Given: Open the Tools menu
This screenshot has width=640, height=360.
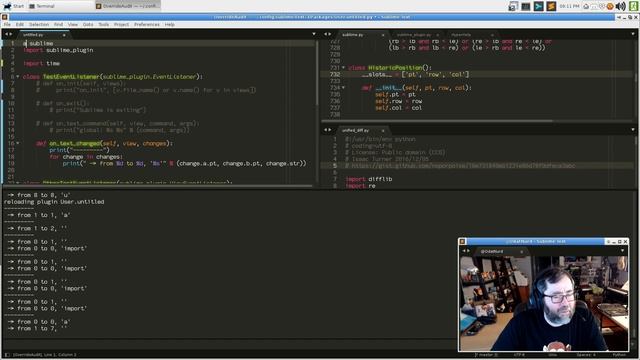Looking at the screenshot, I should pyautogui.click(x=104, y=24).
